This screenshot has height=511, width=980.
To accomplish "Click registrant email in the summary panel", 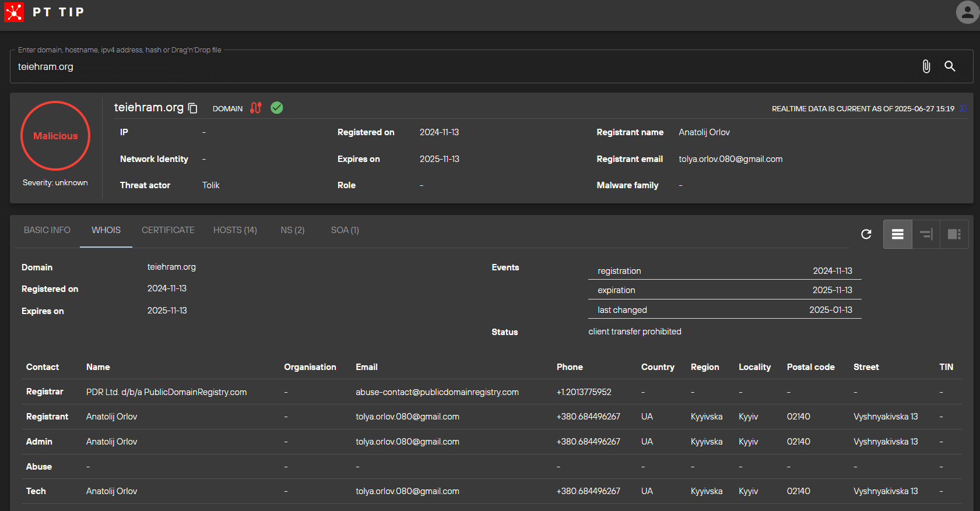I will tap(730, 159).
